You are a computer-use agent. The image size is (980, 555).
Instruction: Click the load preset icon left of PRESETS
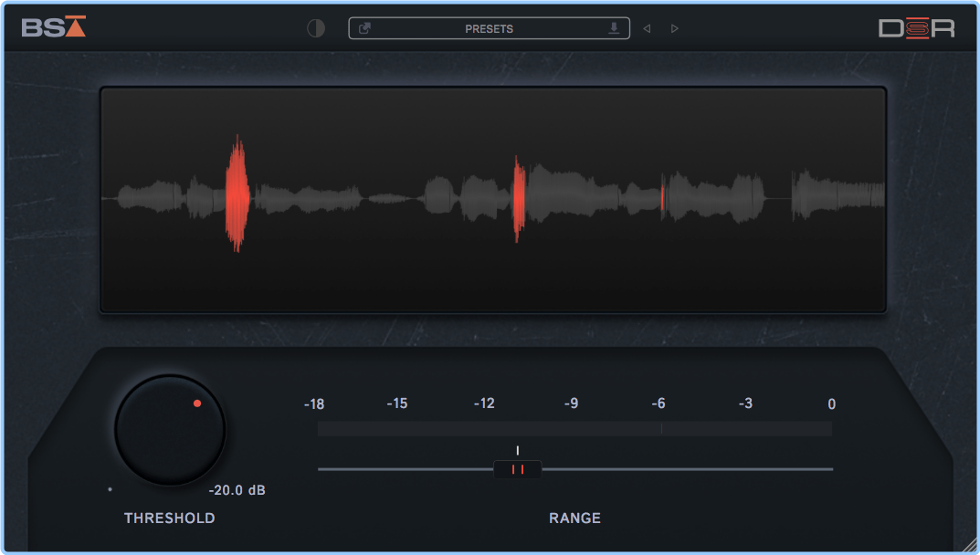pyautogui.click(x=364, y=28)
